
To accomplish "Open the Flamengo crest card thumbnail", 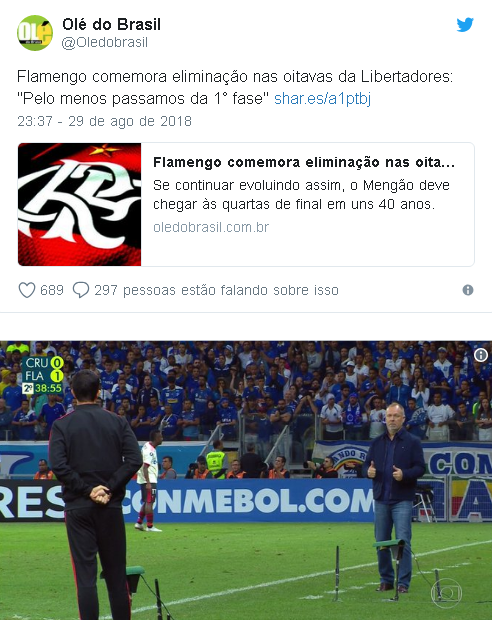I will point(79,204).
